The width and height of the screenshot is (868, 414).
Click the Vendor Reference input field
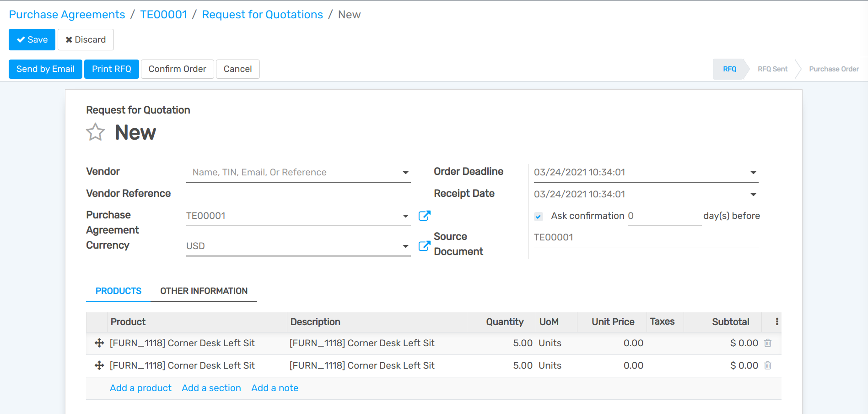(x=297, y=193)
